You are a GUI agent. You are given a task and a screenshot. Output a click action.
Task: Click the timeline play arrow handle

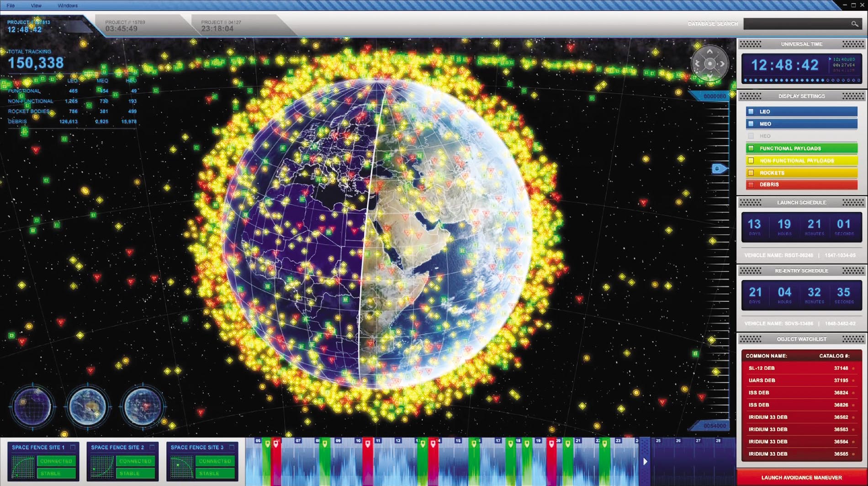click(x=645, y=461)
